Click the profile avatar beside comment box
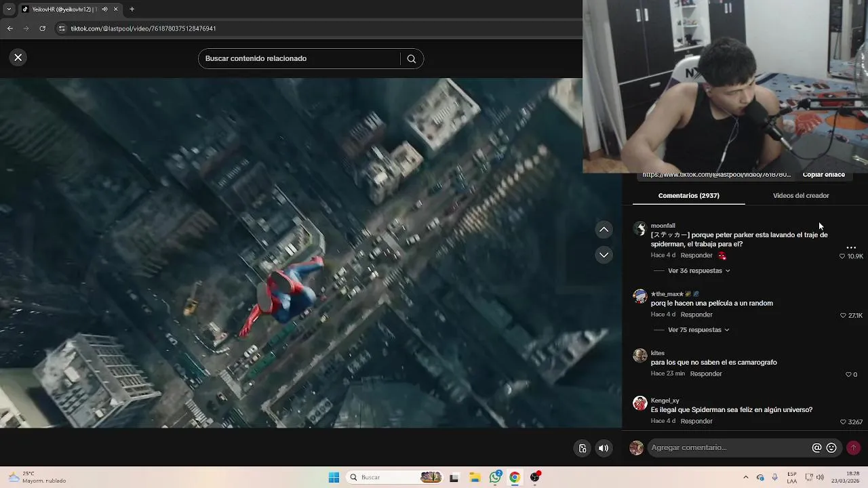 coord(636,448)
